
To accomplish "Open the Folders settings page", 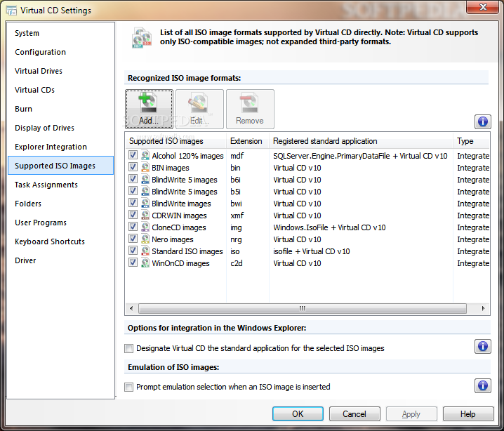I will pyautogui.click(x=60, y=204).
